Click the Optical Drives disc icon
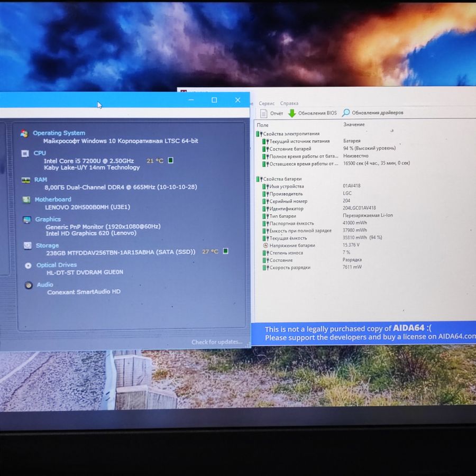 [x=28, y=266]
